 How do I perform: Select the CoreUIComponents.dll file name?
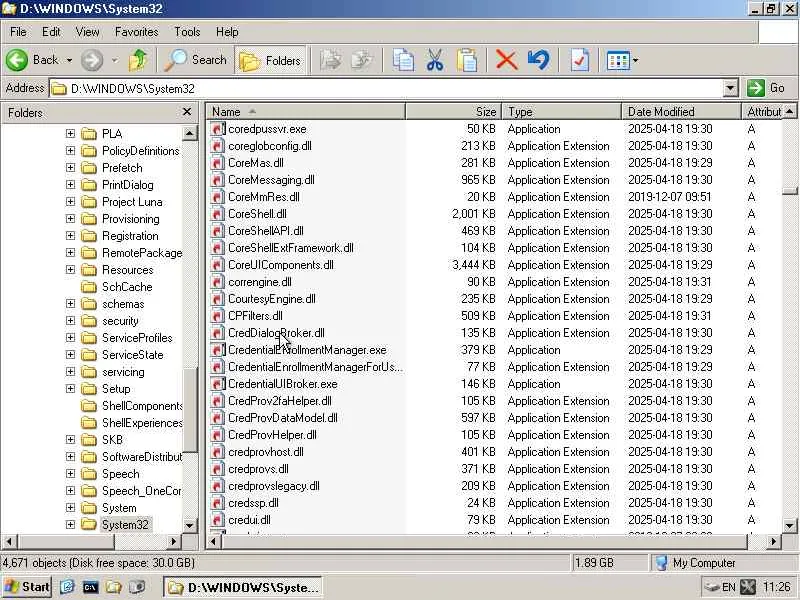[x=281, y=265]
